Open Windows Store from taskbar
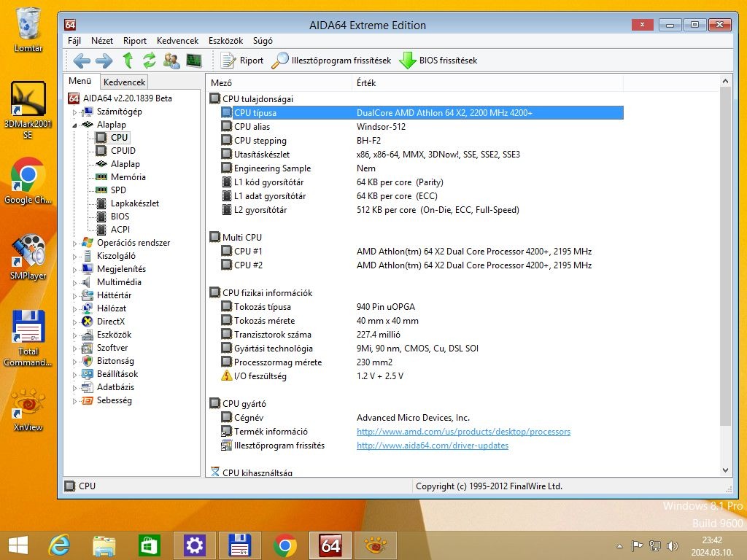 (149, 545)
